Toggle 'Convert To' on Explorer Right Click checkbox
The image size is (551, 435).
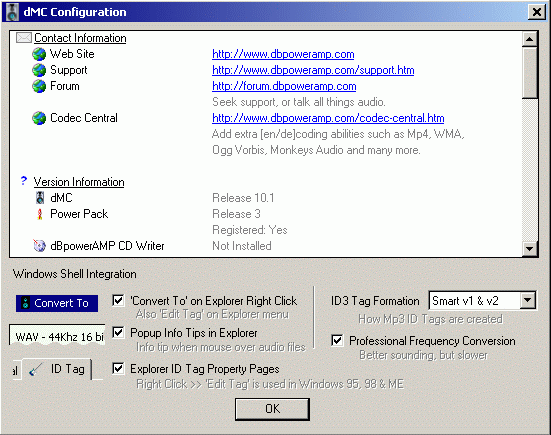pos(118,300)
